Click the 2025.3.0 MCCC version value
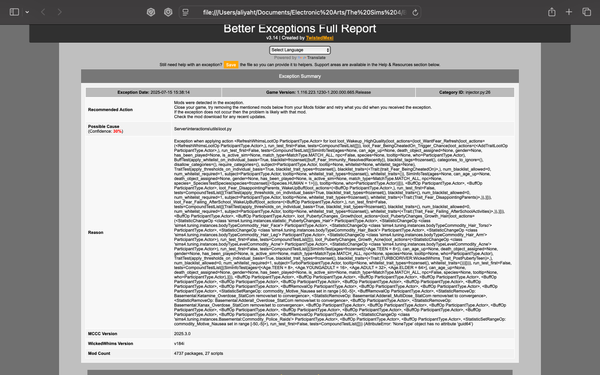 pyautogui.click(x=182, y=334)
